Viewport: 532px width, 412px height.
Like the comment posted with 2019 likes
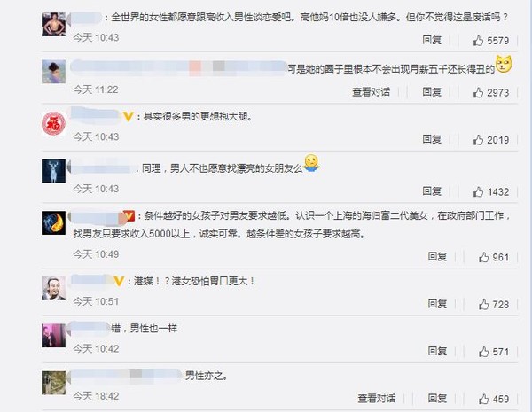coord(478,140)
